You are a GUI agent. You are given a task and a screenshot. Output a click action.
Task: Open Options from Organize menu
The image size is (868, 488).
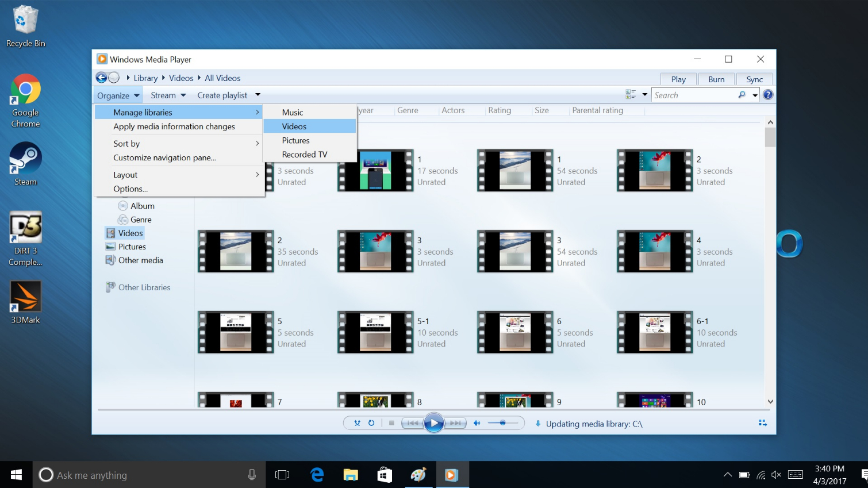[179, 189]
